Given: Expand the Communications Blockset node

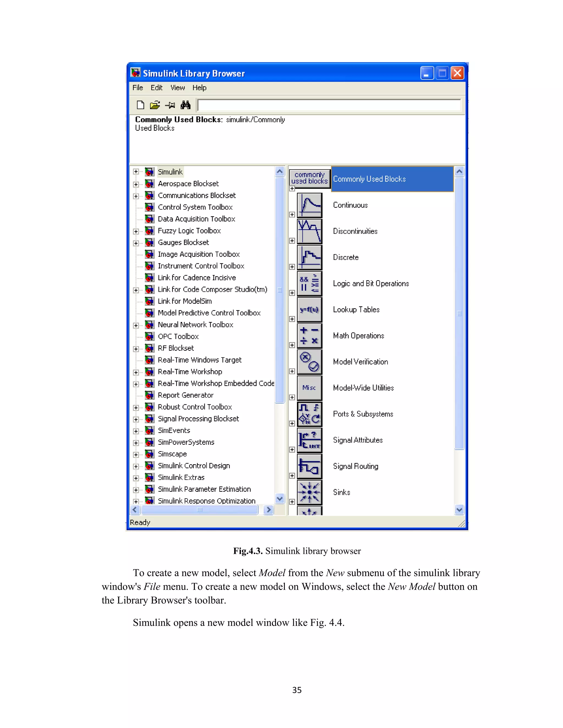Looking at the screenshot, I should (136, 196).
